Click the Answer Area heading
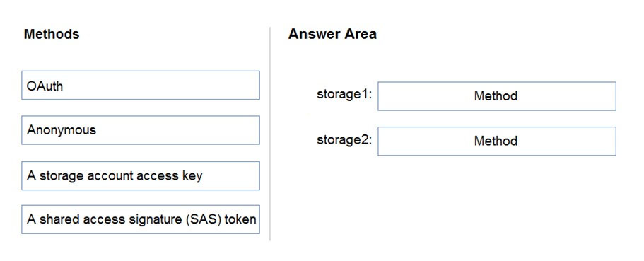Screen dimensions: 644x261 point(332,34)
